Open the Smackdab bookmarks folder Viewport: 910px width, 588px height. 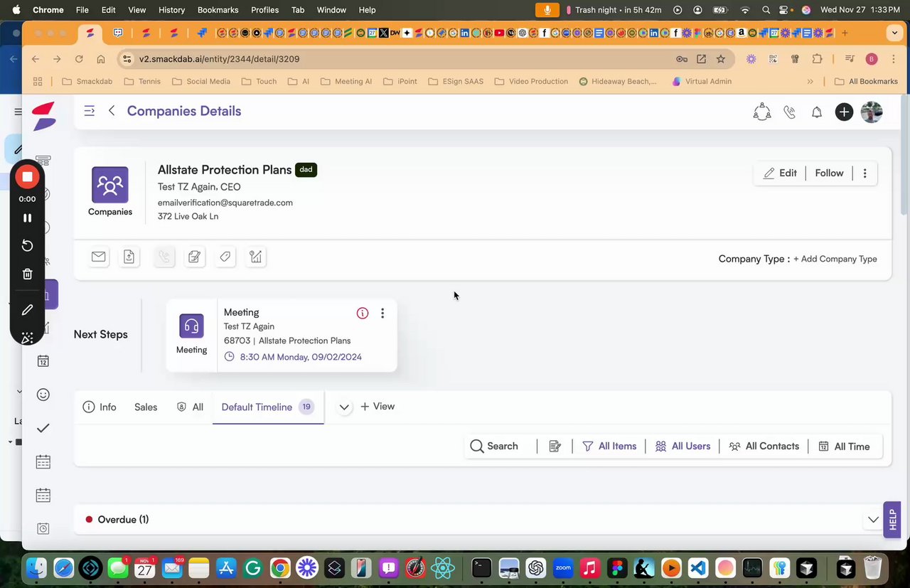coord(87,81)
